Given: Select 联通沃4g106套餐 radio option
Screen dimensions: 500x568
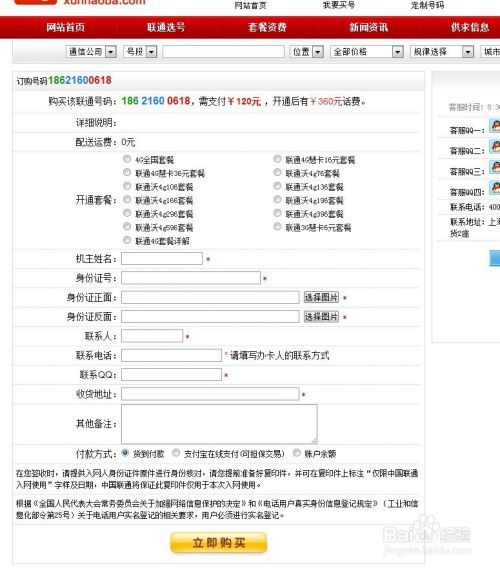Looking at the screenshot, I should coord(127,186).
